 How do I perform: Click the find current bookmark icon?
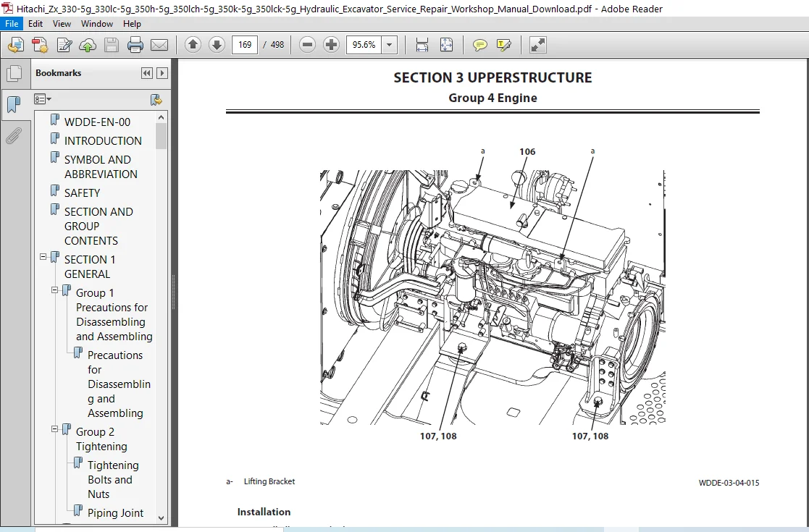coord(156,99)
